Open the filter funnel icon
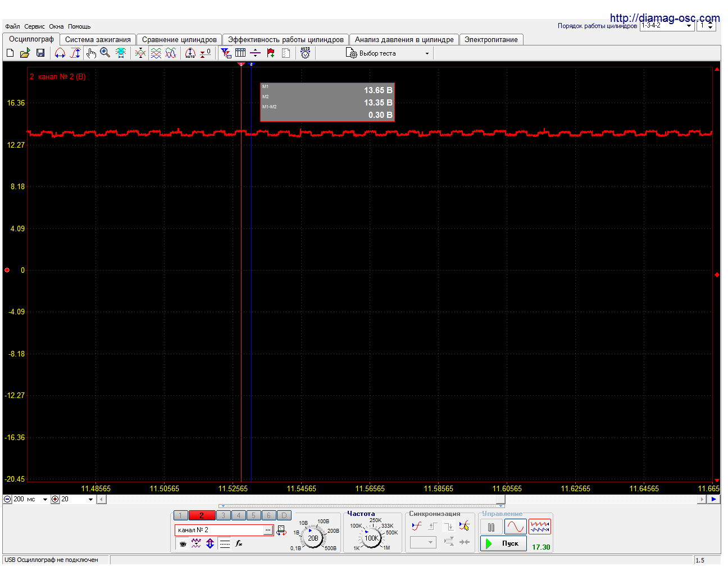 [x=226, y=53]
